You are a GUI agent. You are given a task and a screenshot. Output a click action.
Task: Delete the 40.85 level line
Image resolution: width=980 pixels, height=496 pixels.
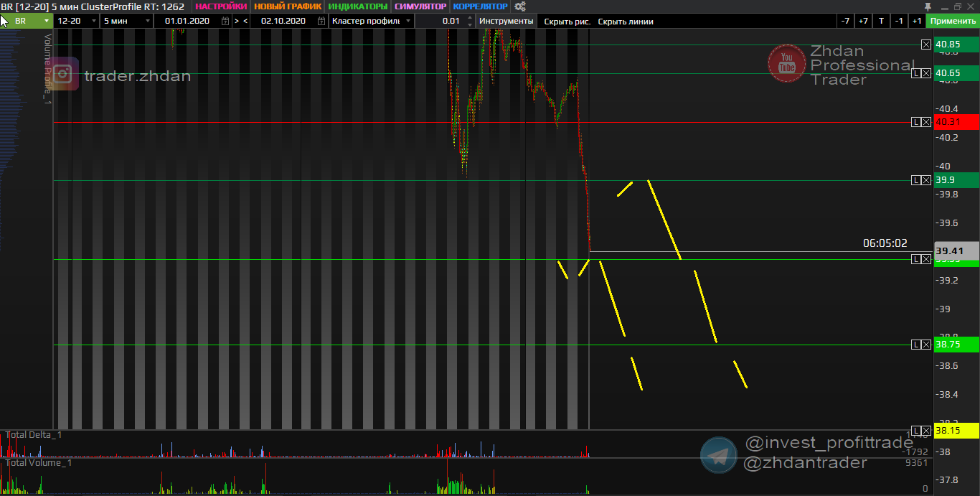(926, 45)
